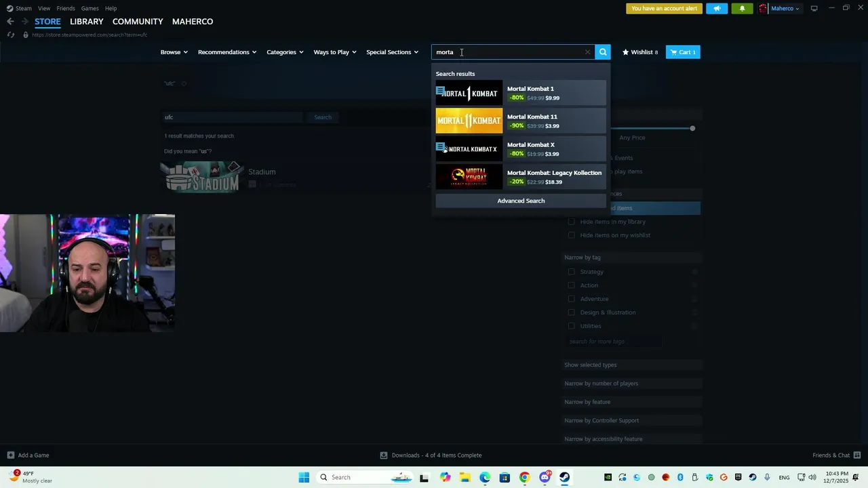Click Advanced Search in suggestions
Viewport: 868px width, 488px height.
click(521, 201)
